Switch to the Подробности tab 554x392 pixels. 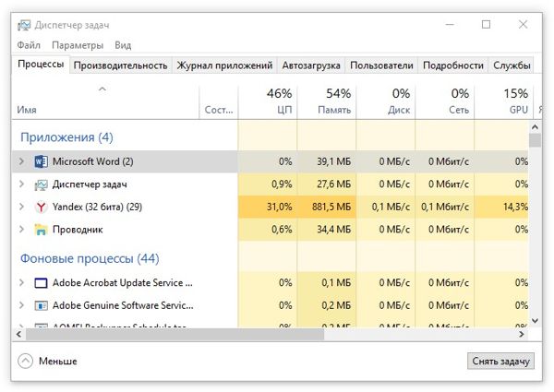coord(453,65)
